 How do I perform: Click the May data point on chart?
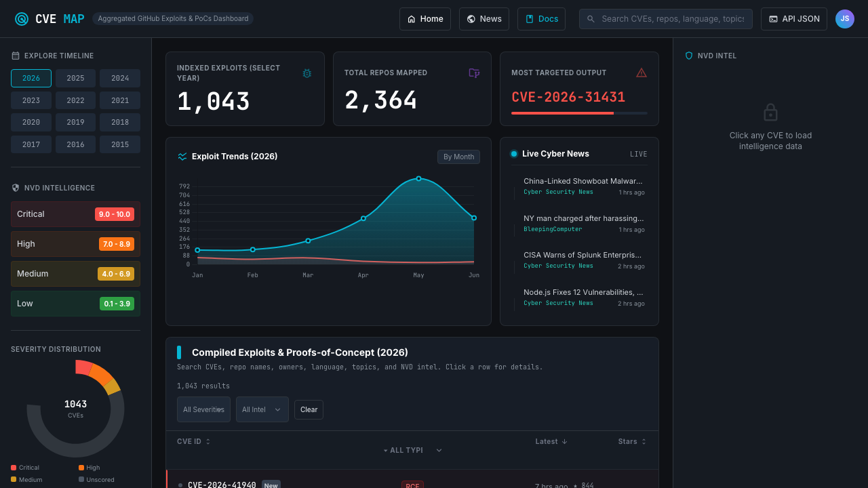pos(418,178)
